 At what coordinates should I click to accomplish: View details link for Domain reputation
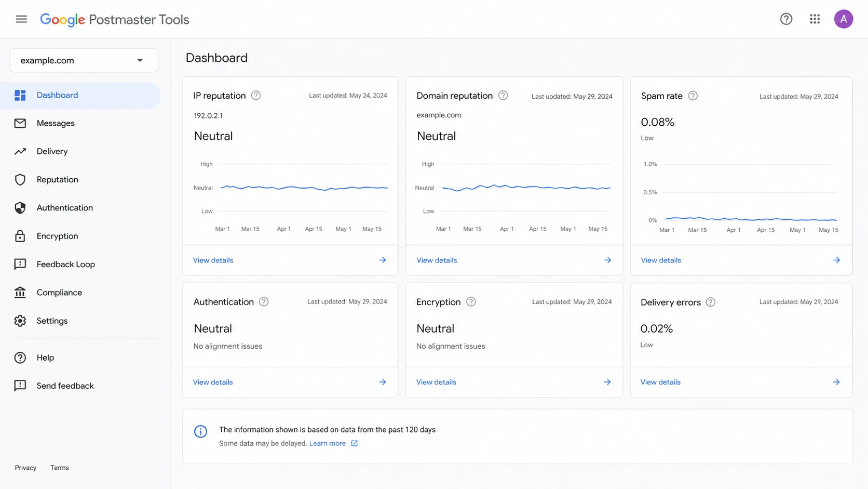pyautogui.click(x=437, y=260)
